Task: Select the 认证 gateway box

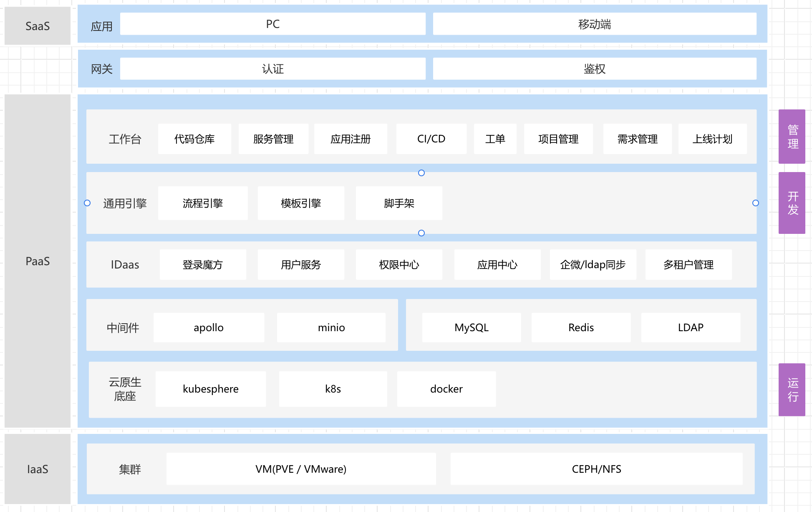Action: (x=273, y=68)
